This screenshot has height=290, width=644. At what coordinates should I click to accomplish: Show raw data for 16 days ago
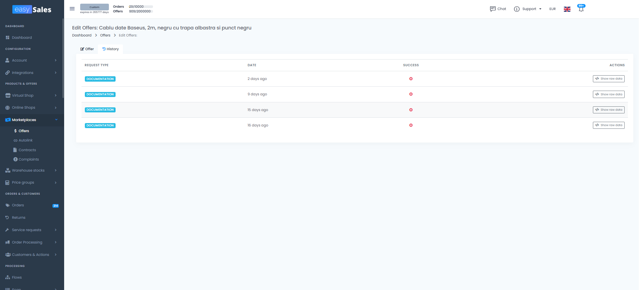(609, 125)
